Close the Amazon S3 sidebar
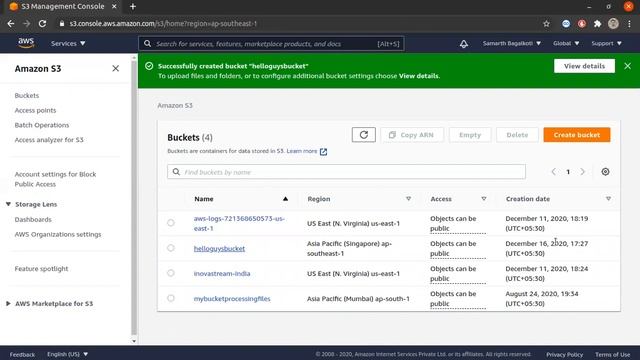The height and width of the screenshot is (360, 640). coord(116,69)
